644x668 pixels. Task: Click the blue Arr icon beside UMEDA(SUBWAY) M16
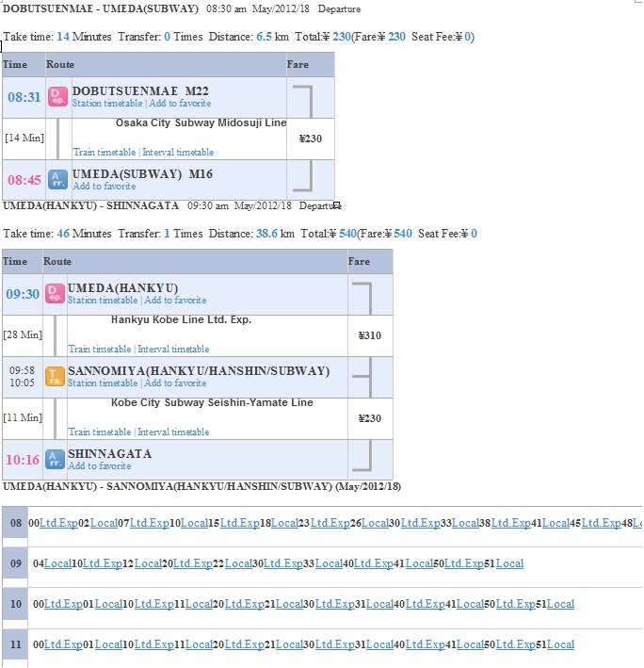(57, 179)
